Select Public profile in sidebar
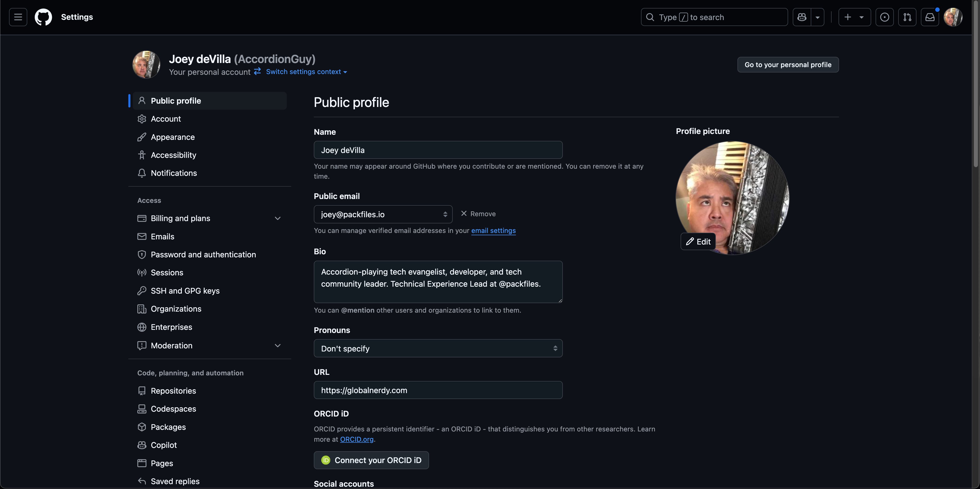This screenshot has height=489, width=980. coord(210,101)
